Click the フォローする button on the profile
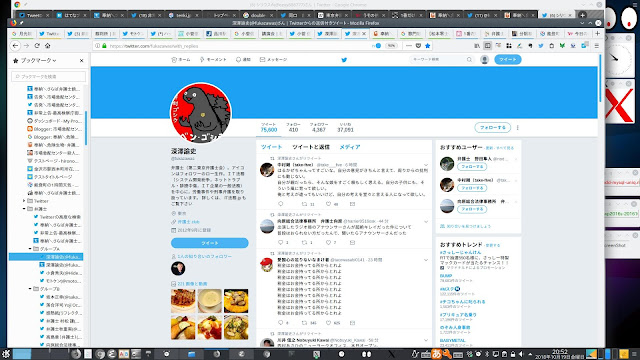640x360 pixels. (x=493, y=128)
